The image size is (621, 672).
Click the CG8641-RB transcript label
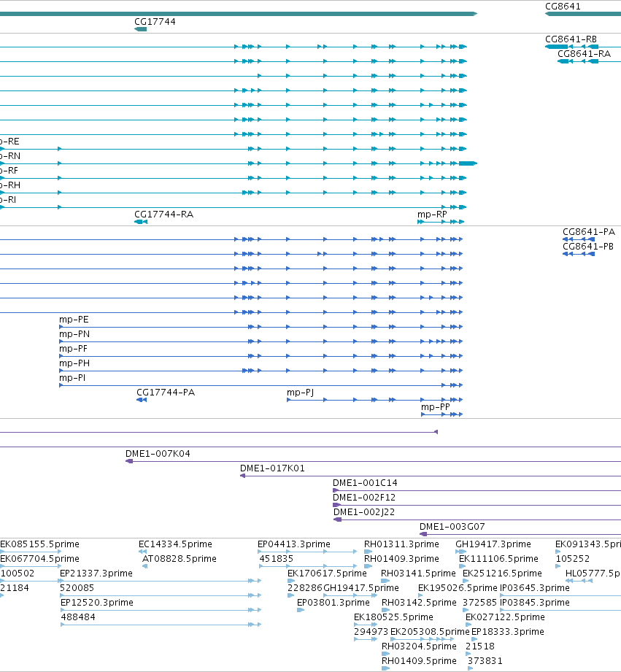571,39
